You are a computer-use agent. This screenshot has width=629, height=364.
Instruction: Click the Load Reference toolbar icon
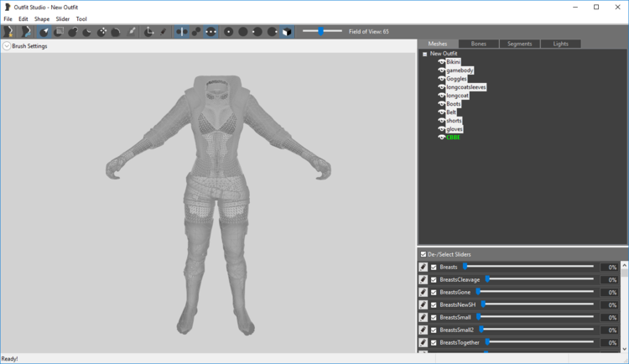point(26,32)
